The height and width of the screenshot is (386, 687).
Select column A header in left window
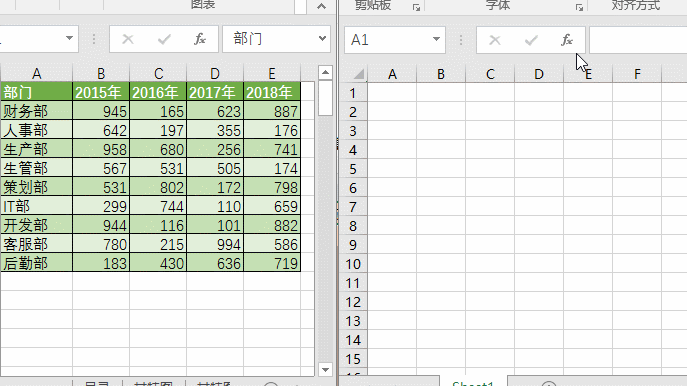pyautogui.click(x=36, y=73)
